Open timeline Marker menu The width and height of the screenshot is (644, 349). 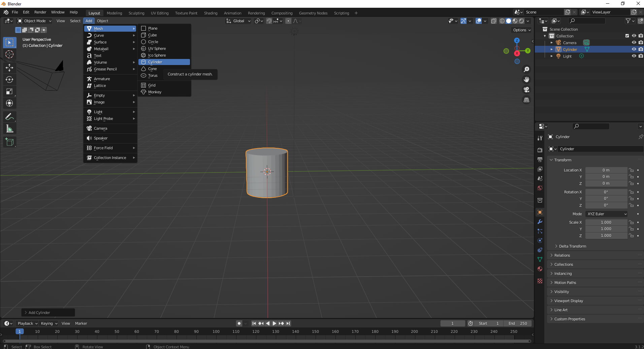(x=81, y=323)
